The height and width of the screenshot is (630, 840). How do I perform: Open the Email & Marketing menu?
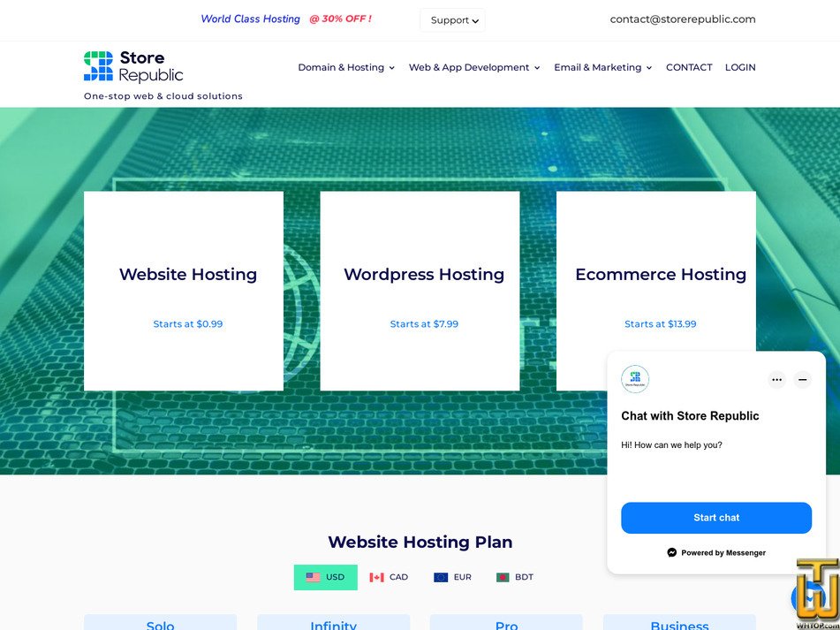tap(602, 67)
